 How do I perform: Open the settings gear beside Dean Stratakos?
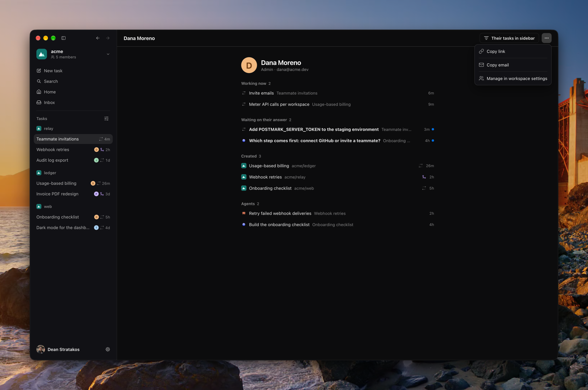108,349
